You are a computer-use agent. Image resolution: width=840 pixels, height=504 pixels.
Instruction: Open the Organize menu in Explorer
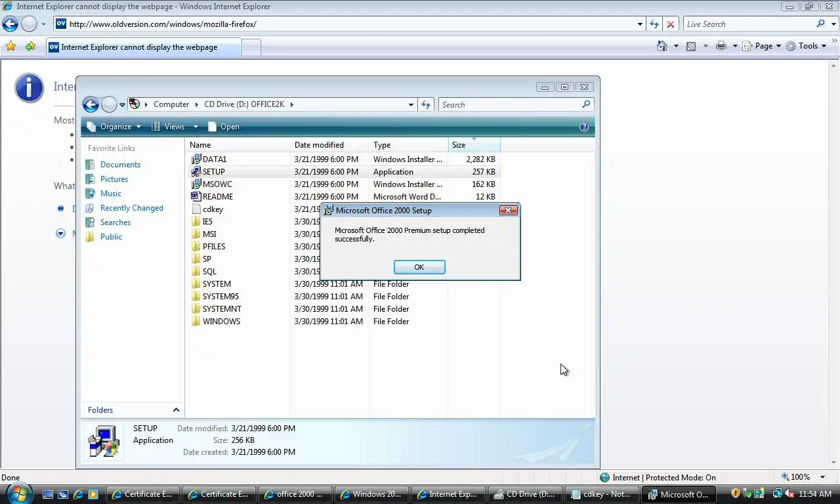(114, 127)
